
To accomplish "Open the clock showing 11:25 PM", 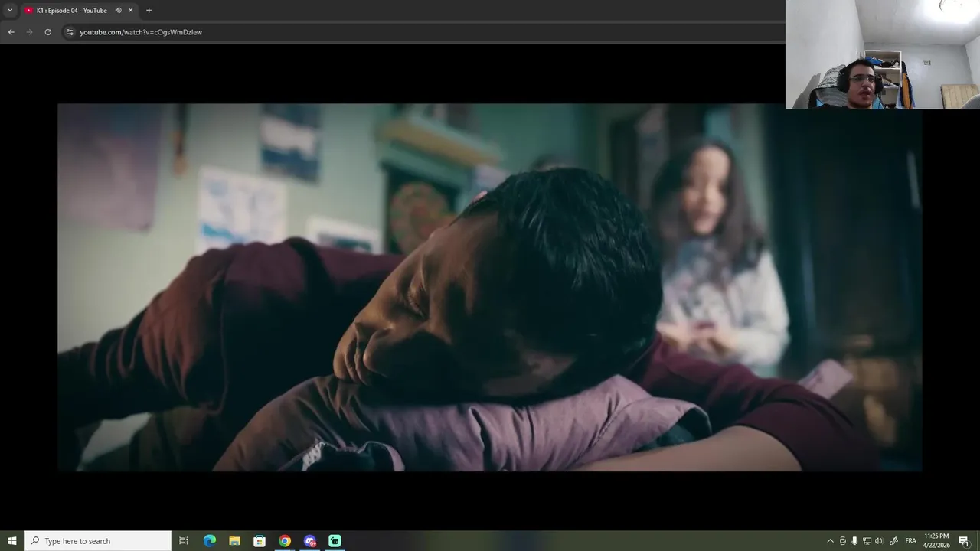I will (x=937, y=541).
